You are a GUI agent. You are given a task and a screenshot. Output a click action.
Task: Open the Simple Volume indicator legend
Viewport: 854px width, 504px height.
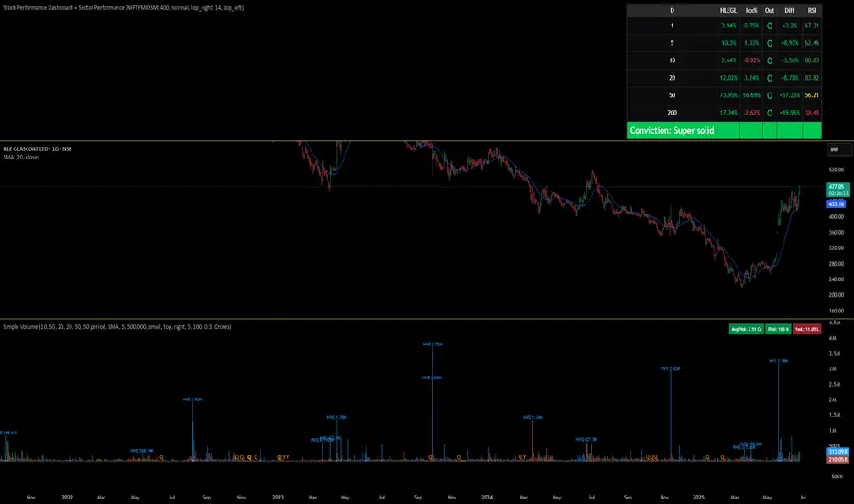tap(115, 326)
